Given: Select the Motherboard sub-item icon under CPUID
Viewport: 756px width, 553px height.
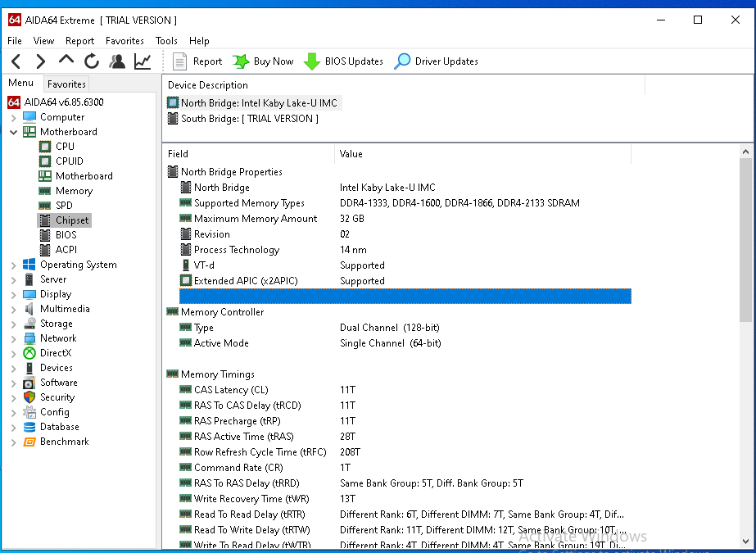Looking at the screenshot, I should click(45, 176).
